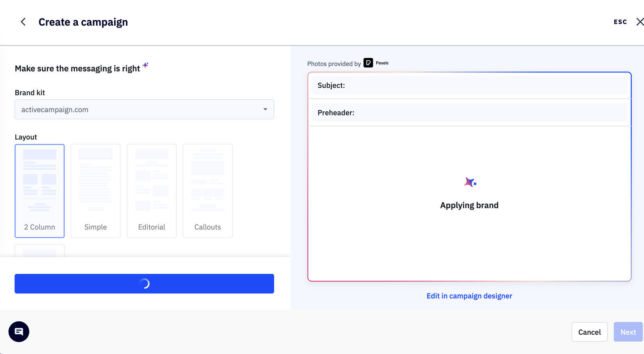Click into the Subject field
The image size is (644, 354).
483,85
